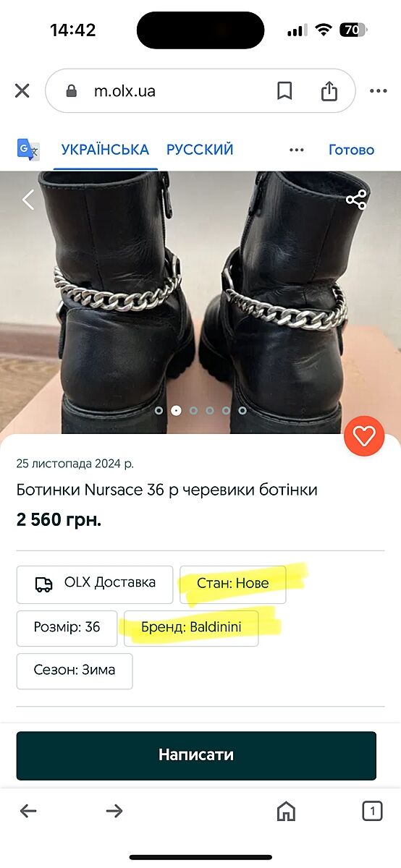
Task: Tap the share icon in address bar
Action: click(x=329, y=91)
